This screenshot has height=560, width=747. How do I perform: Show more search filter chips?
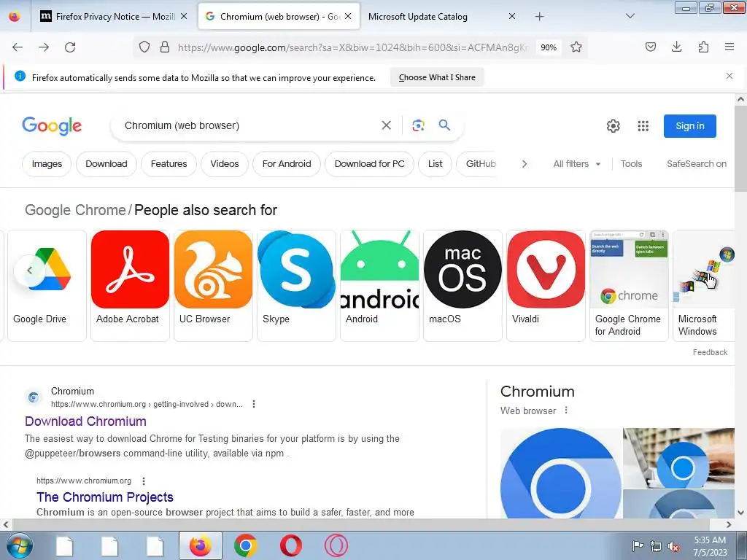pyautogui.click(x=525, y=164)
